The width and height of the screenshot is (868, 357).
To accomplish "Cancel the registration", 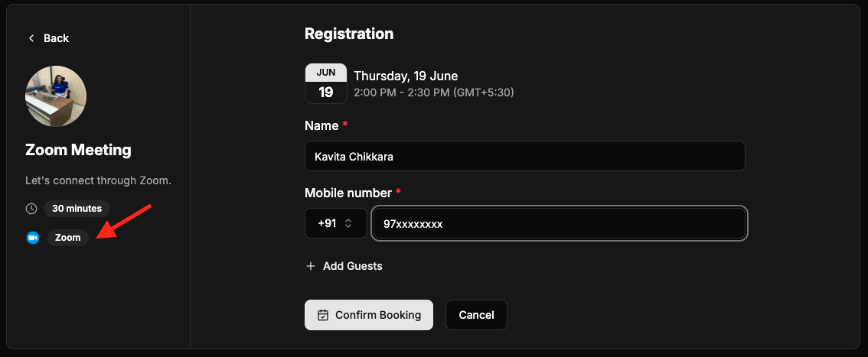I will point(476,315).
